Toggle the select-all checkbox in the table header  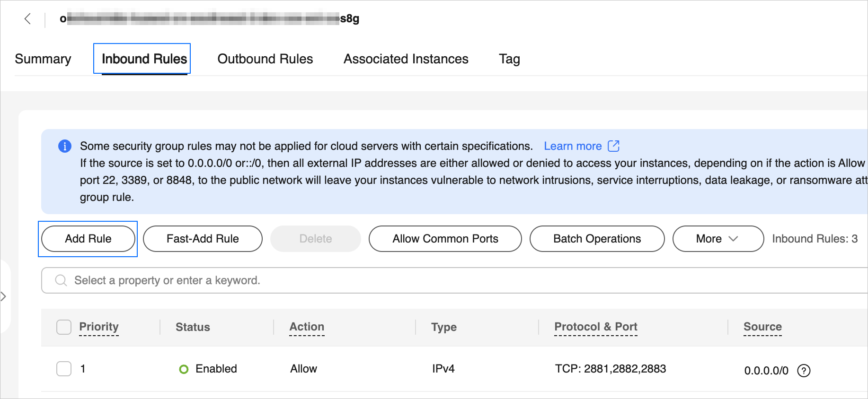[64, 327]
